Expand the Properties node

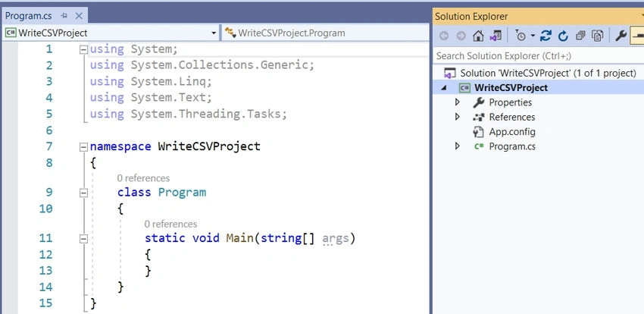pos(457,102)
